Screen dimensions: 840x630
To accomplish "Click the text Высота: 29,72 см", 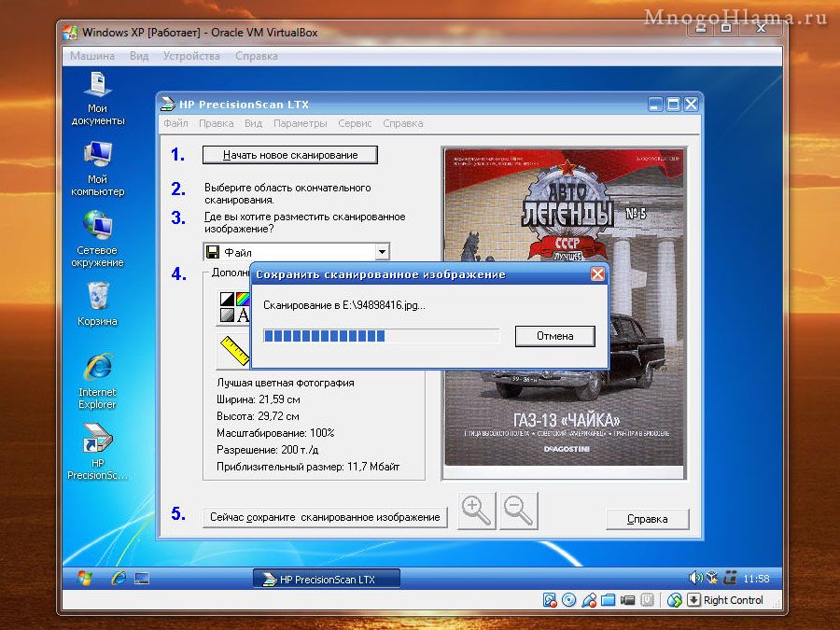I will 258,416.
